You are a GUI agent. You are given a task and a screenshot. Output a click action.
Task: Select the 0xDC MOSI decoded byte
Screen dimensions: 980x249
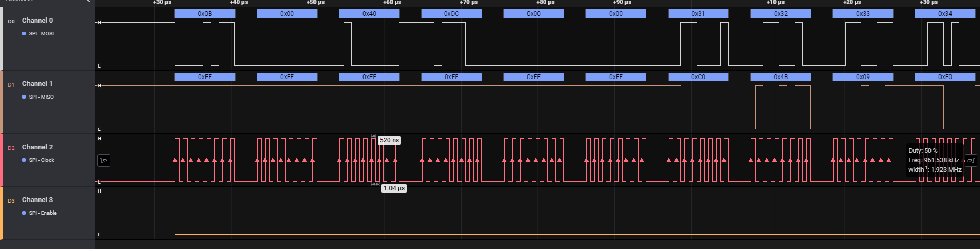[452, 14]
